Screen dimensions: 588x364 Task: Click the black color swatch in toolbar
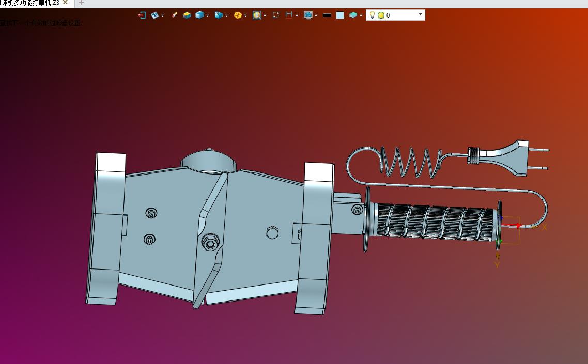coord(327,15)
